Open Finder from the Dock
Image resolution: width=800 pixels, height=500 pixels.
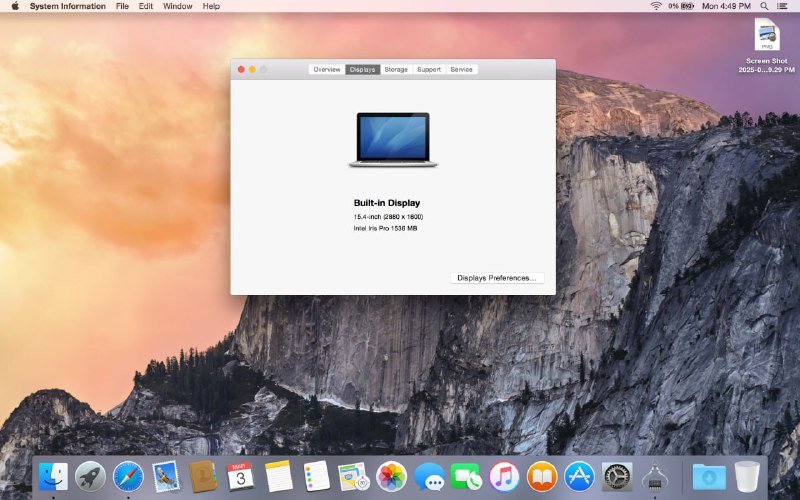tap(53, 477)
